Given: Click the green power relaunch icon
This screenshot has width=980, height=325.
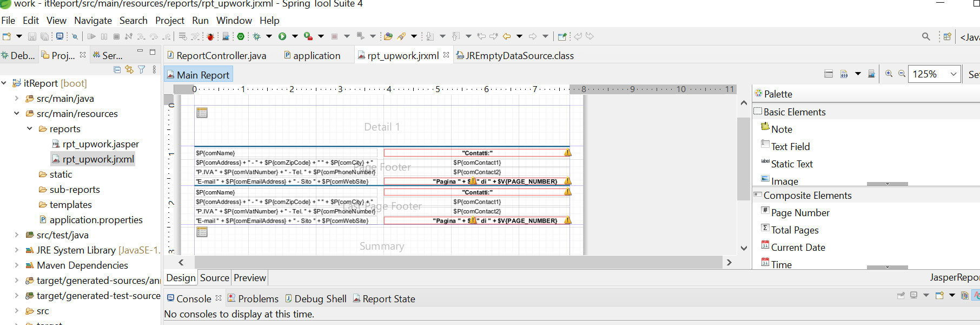Looking at the screenshot, I should pos(241,36).
